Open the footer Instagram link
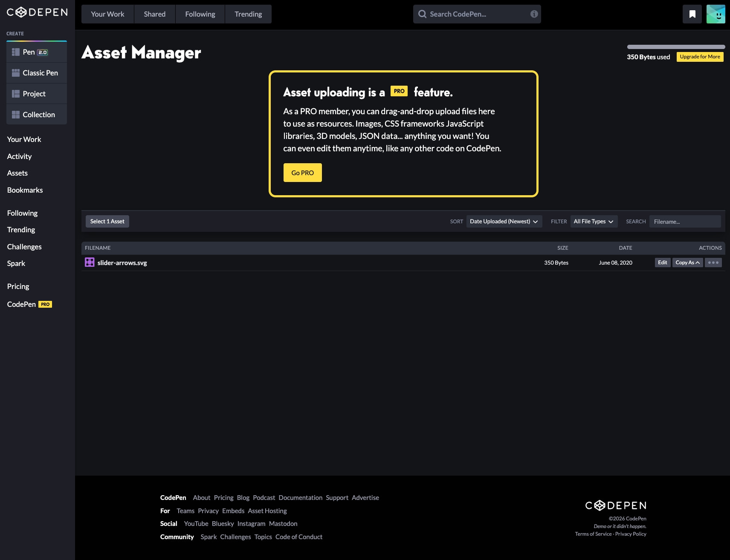Screen dimensions: 730x560 pyautogui.click(x=252, y=524)
